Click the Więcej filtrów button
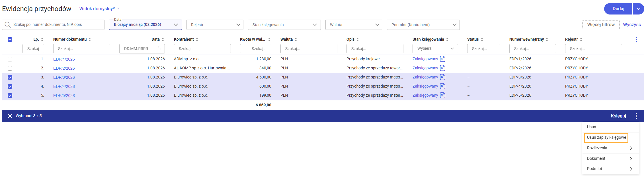The width and height of the screenshot is (644, 176). click(x=601, y=25)
